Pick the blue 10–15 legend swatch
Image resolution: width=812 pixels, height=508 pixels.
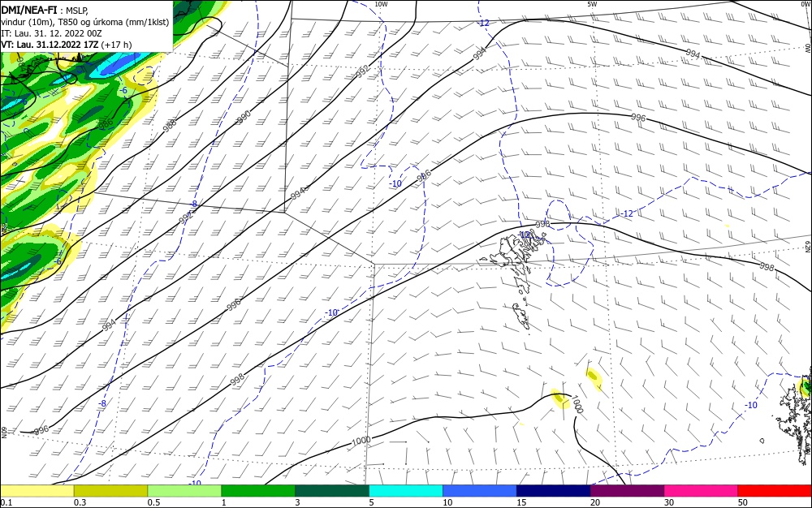(480, 491)
